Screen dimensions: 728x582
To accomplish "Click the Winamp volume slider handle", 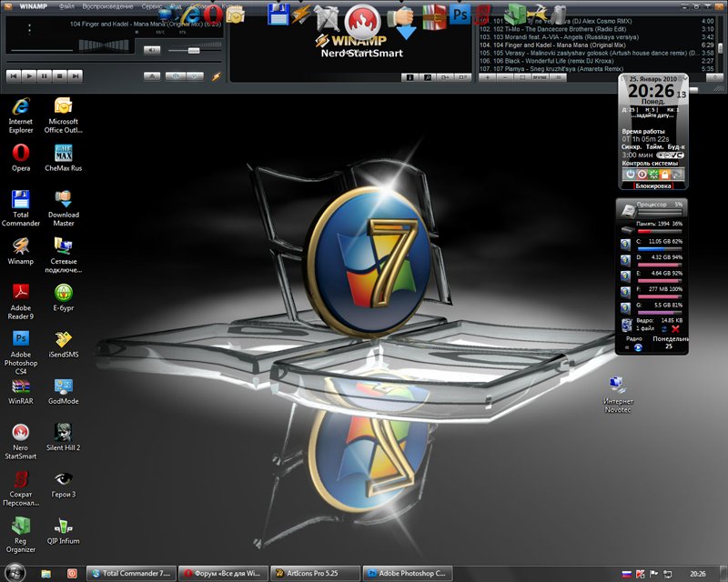I will [x=193, y=50].
